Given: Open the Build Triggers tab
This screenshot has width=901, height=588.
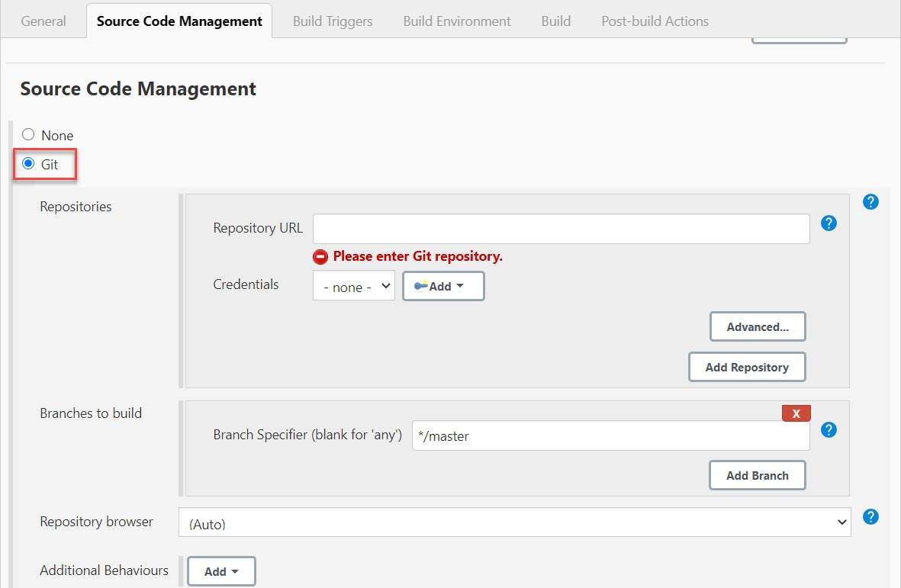Looking at the screenshot, I should click(333, 21).
